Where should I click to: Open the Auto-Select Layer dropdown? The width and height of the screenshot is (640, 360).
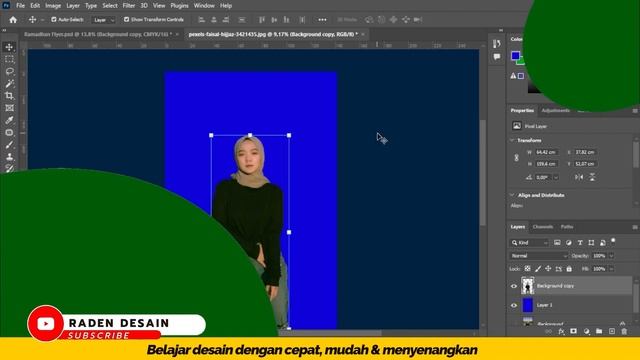click(104, 20)
